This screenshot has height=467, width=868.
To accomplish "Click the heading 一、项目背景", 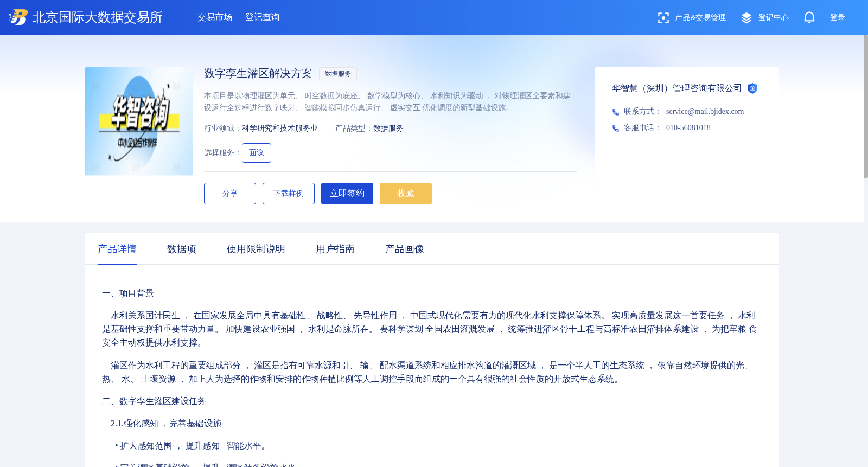I will pyautogui.click(x=128, y=293).
